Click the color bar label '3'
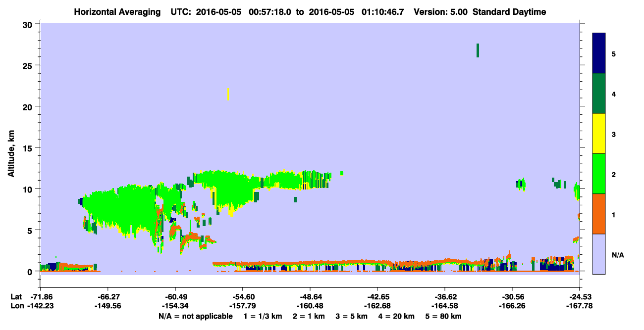The height and width of the screenshot is (330, 644). (614, 134)
